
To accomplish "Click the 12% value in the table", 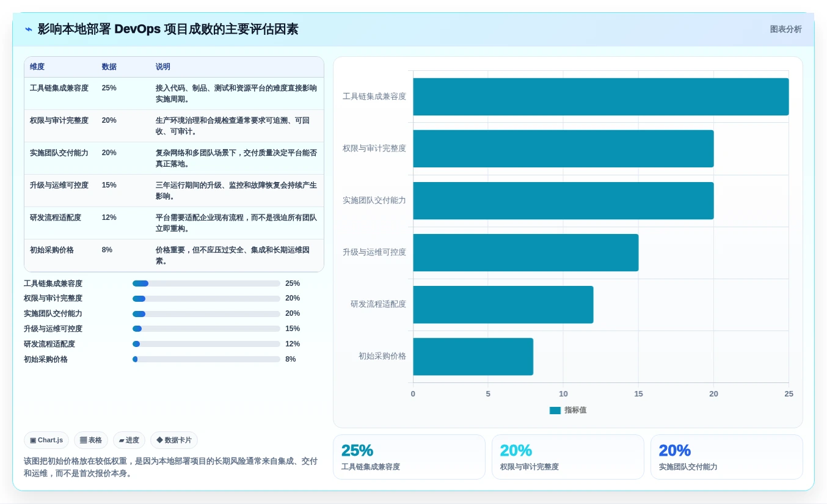I will click(x=109, y=217).
